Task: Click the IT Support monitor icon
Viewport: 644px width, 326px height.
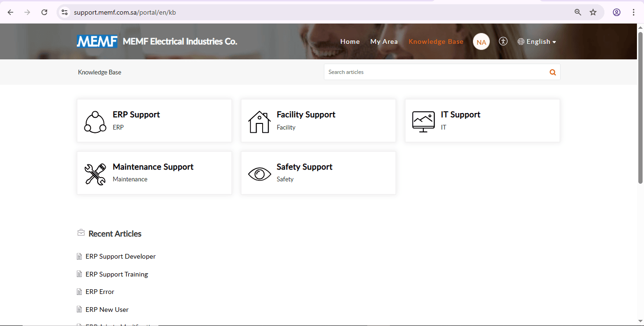Action: [x=423, y=122]
